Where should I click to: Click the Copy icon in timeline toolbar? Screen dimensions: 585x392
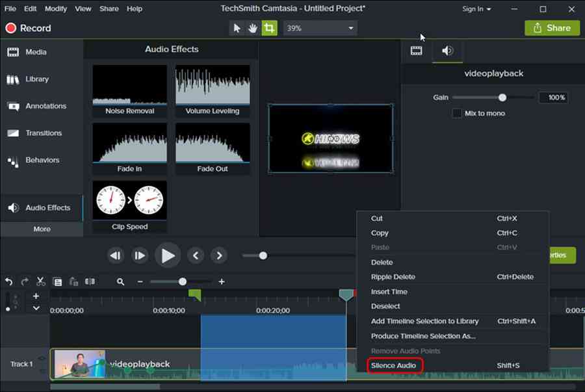click(57, 282)
